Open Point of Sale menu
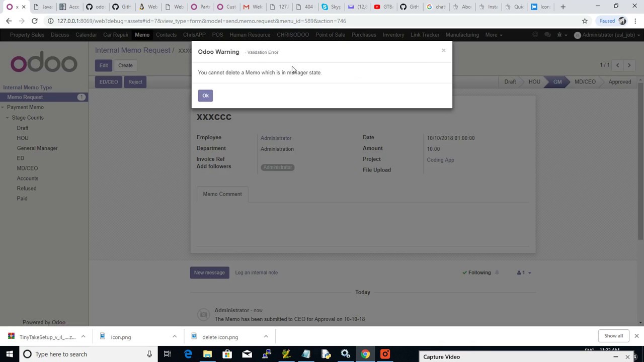Image resolution: width=644 pixels, height=362 pixels. pos(330,35)
